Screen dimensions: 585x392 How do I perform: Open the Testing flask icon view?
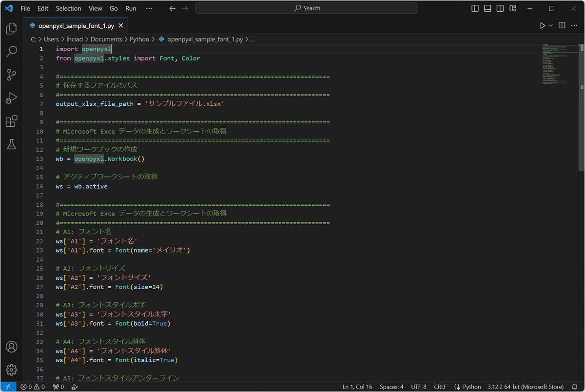click(x=11, y=144)
